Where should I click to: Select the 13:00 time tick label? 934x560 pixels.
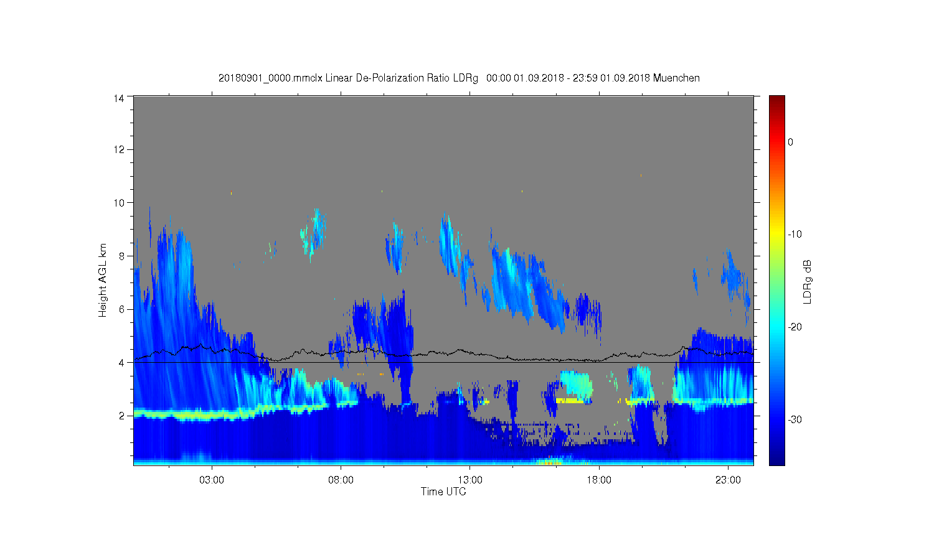pos(470,480)
